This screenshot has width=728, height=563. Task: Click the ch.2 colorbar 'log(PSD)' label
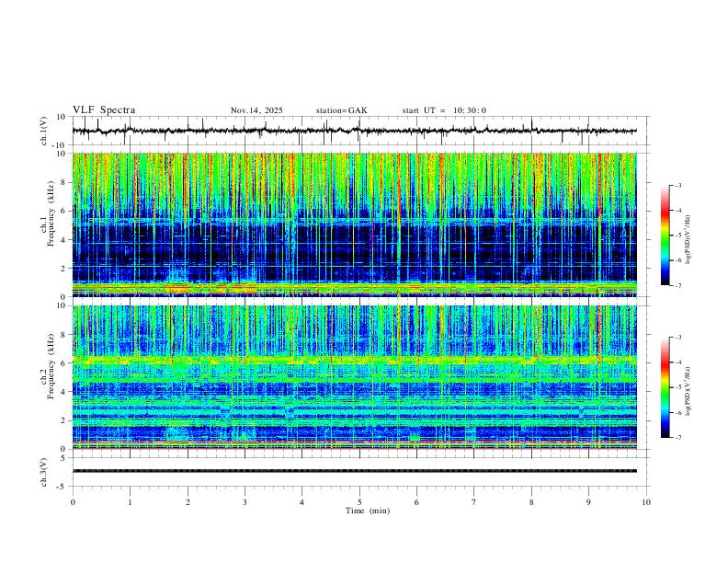[x=688, y=391]
